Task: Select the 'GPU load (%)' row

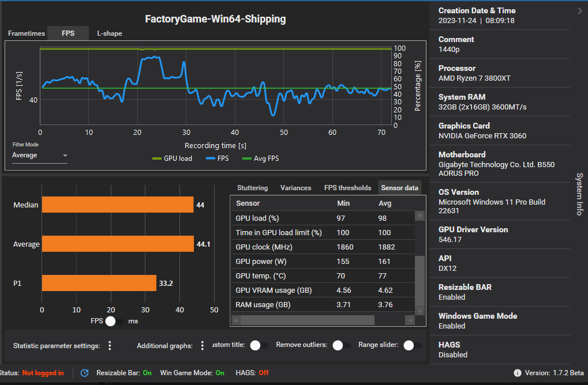Action: [x=323, y=218]
